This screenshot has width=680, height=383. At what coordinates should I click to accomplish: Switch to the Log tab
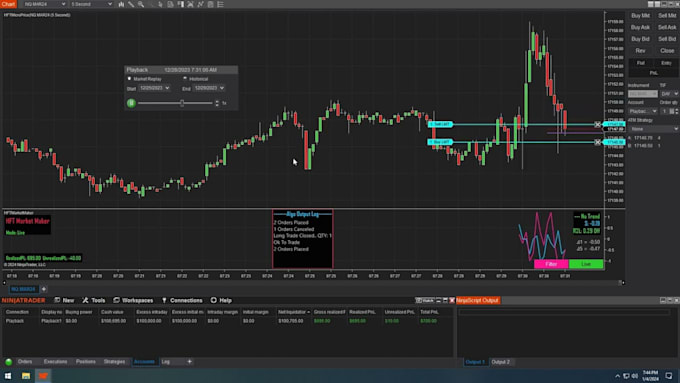click(166, 362)
